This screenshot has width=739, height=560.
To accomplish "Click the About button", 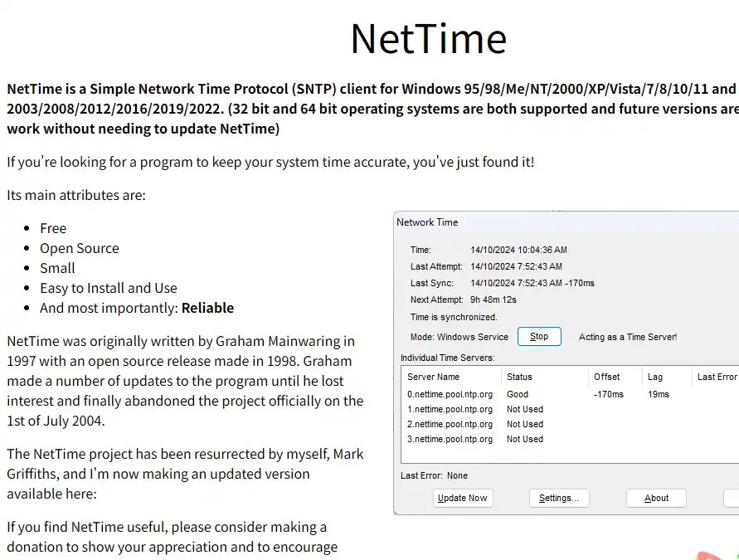I will [x=656, y=499].
